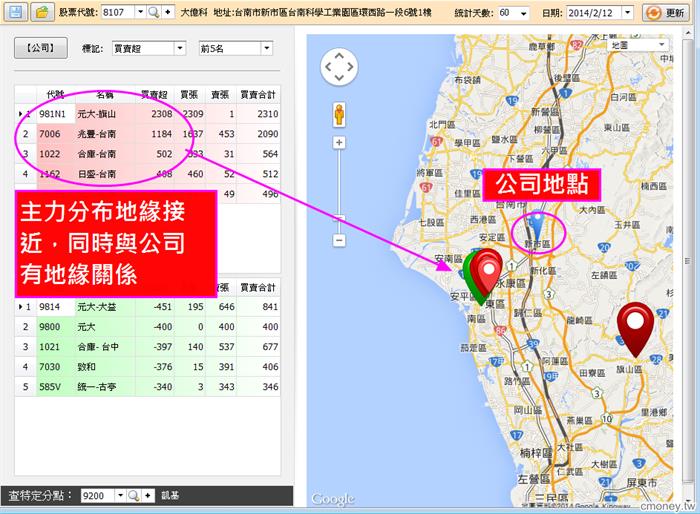Select row 585V 統一-古亭
The width and height of the screenshot is (700, 514).
click(147, 387)
